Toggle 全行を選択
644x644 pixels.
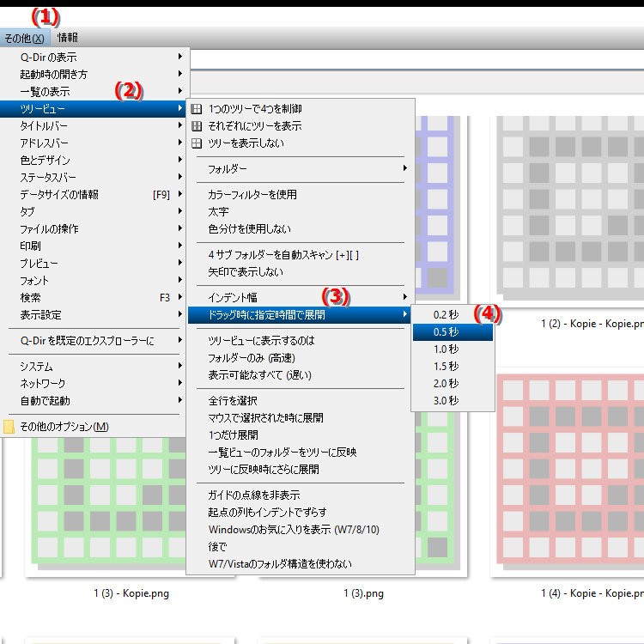(x=301, y=401)
